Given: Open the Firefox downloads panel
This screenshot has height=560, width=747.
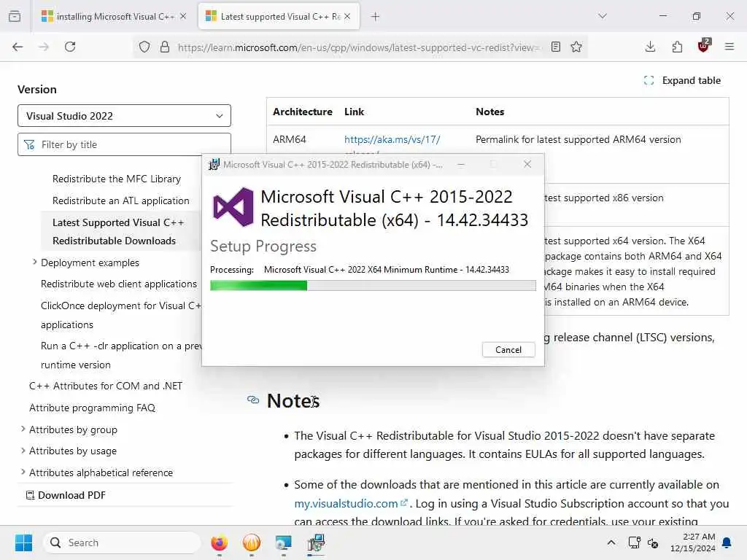Looking at the screenshot, I should (650, 47).
